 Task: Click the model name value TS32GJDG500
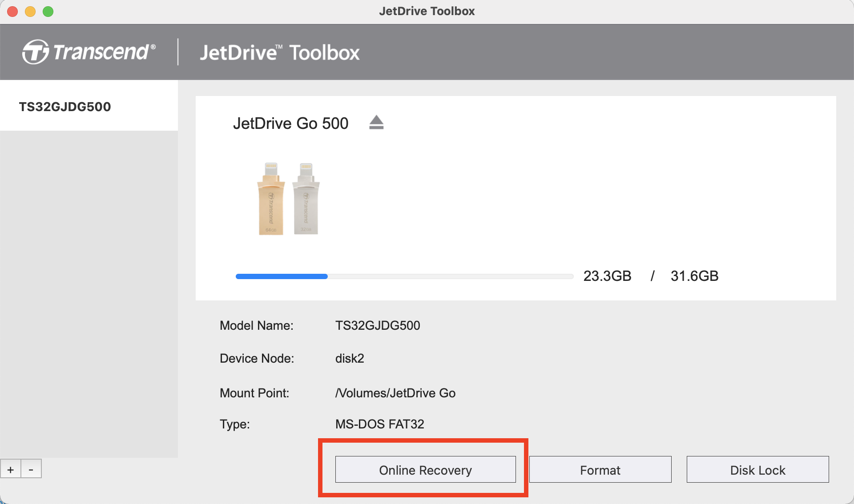(378, 325)
